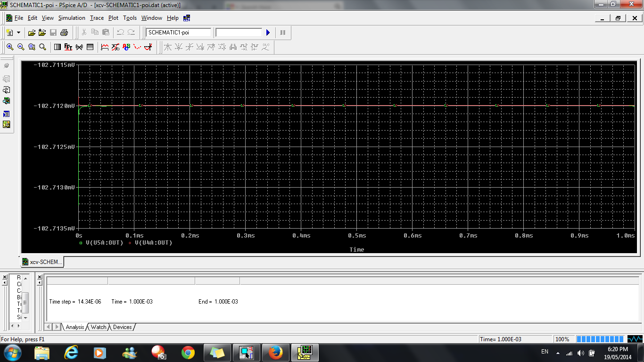The width and height of the screenshot is (644, 362).
Task: Toggle the cursor display icon
Action: pos(148,47)
